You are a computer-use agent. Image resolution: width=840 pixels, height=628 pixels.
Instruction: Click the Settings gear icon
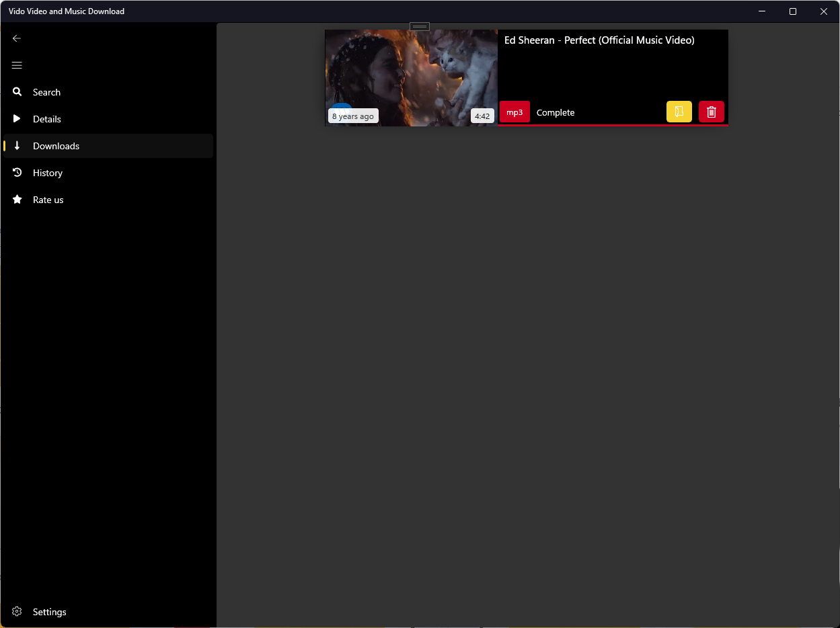(x=17, y=612)
